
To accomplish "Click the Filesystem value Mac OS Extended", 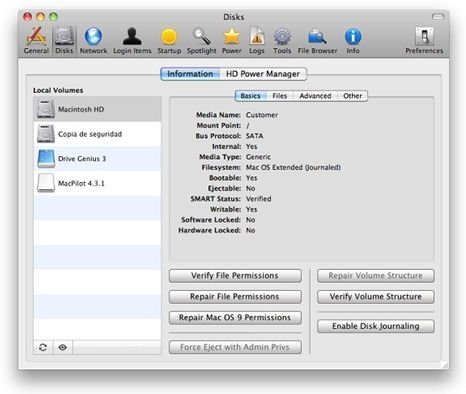I will (293, 167).
